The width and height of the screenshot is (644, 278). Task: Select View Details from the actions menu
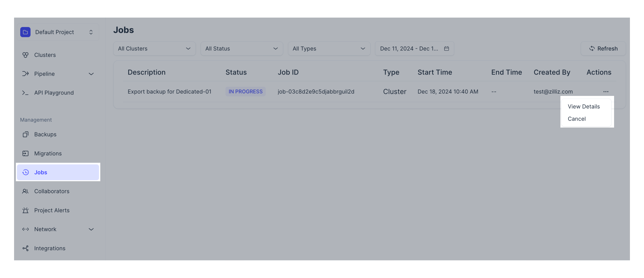tap(584, 106)
